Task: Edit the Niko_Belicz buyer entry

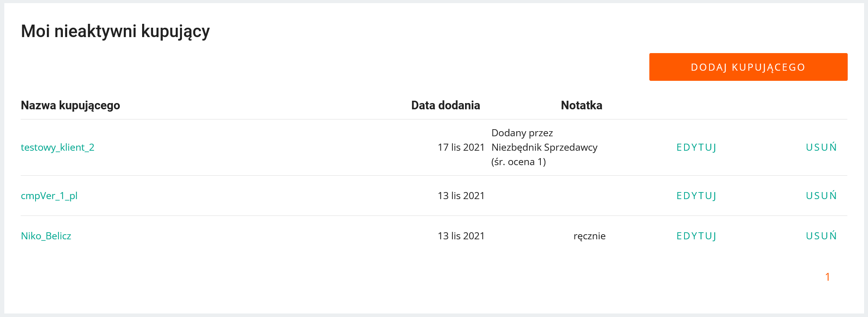Action: point(696,236)
